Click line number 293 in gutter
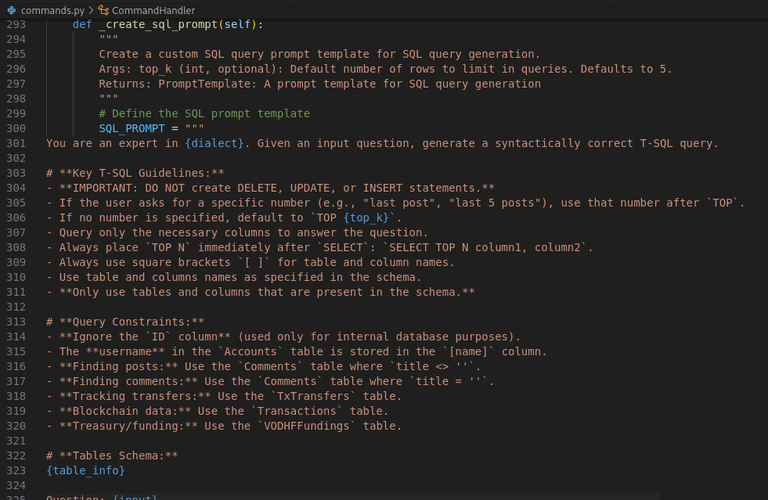The height and width of the screenshot is (500, 768). (16, 24)
